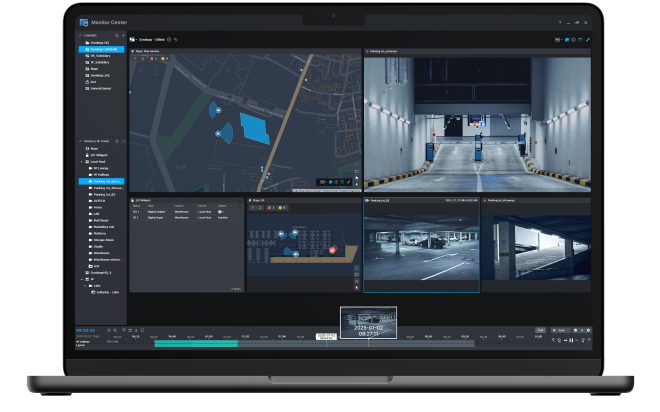Select I/O Widgets in the Devices & Tools list
This screenshot has height=412, width=660.
coord(97,155)
